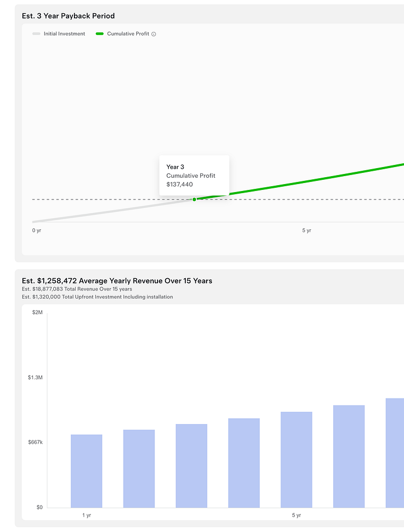Viewport: 404px width, 532px height.
Task: Click the Year 3 Cumulative Profit tooltip
Action: [194, 176]
